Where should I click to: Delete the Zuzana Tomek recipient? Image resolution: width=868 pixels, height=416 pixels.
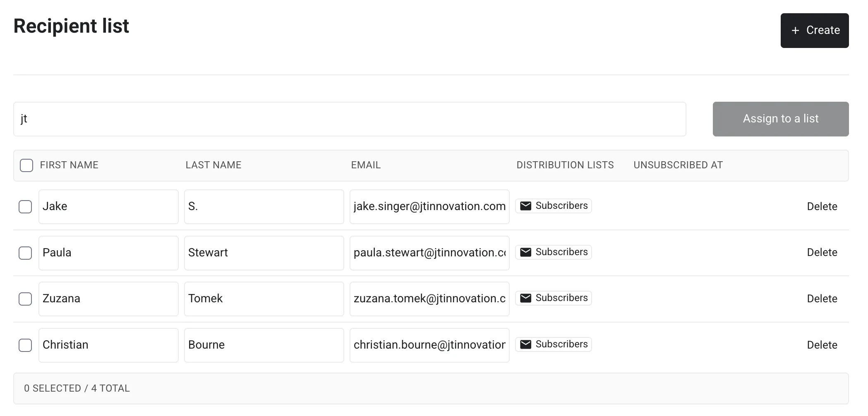822,299
